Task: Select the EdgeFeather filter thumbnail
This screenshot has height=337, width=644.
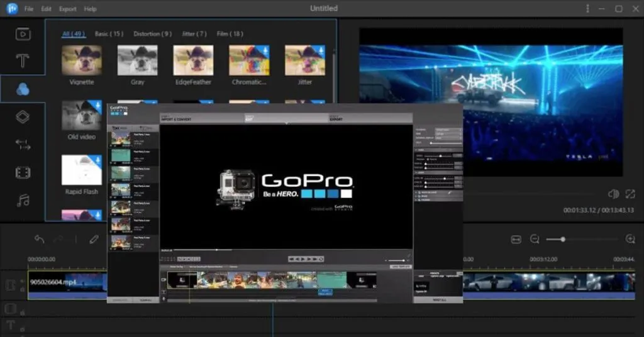Action: pyautogui.click(x=194, y=60)
